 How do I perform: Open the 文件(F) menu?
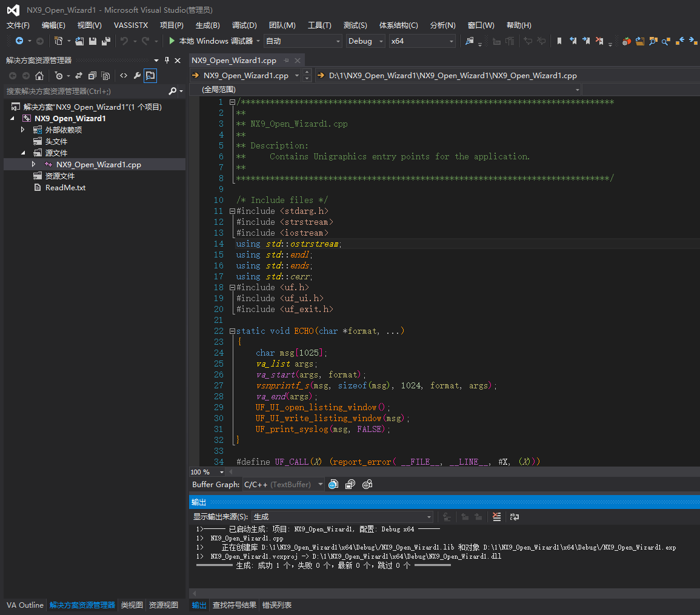pyautogui.click(x=18, y=25)
